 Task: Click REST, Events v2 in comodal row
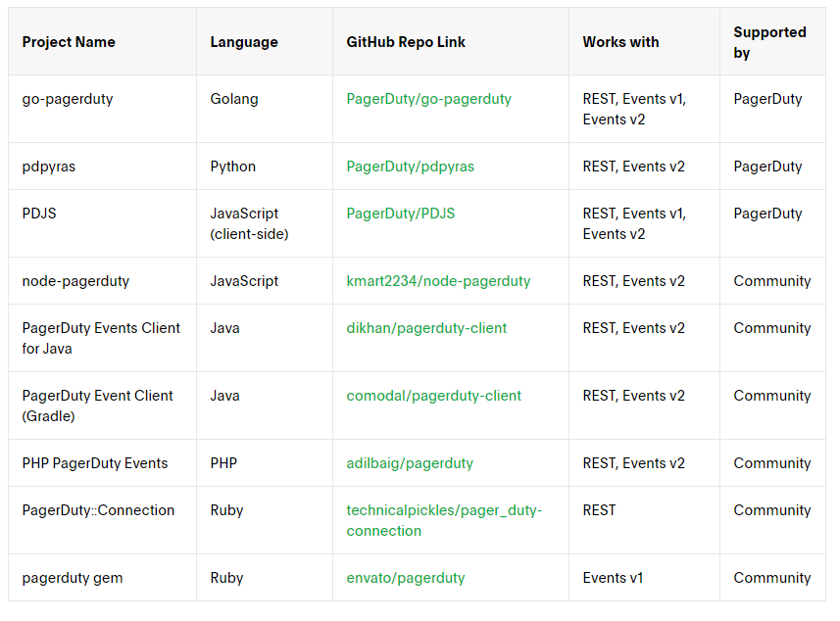point(634,396)
